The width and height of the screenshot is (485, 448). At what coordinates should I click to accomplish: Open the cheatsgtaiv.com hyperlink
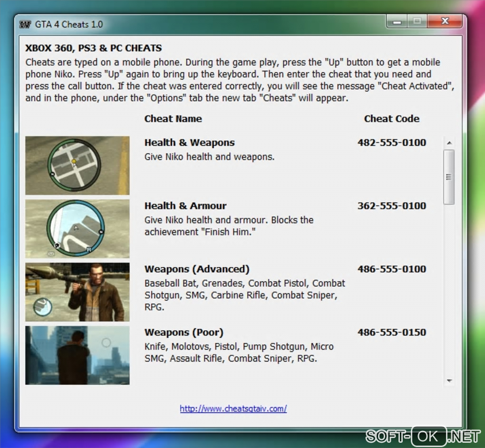tap(233, 409)
